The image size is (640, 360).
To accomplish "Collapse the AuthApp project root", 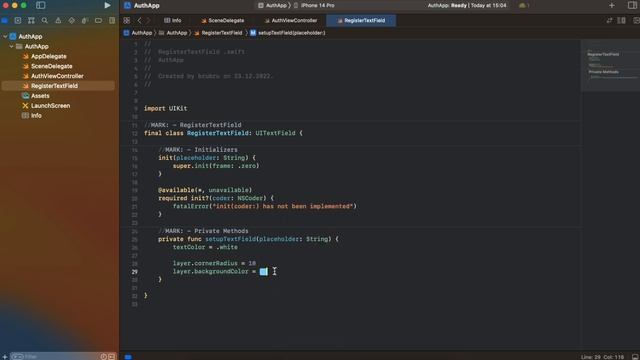I will 5,36.
